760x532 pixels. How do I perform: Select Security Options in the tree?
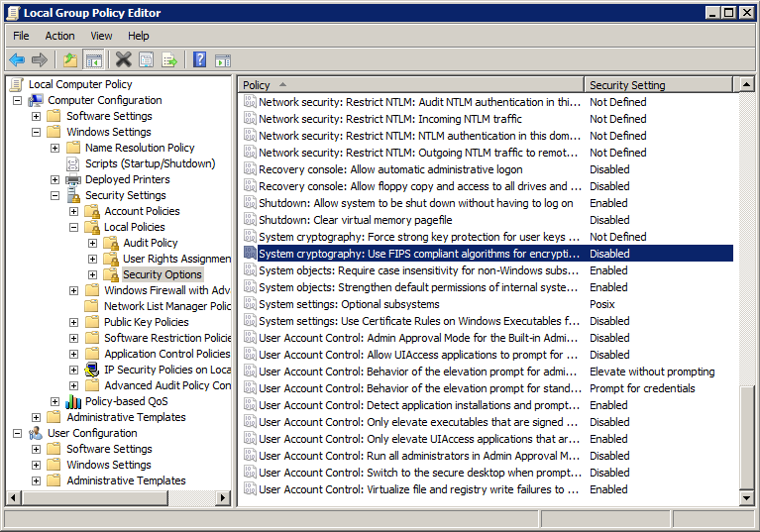point(163,274)
